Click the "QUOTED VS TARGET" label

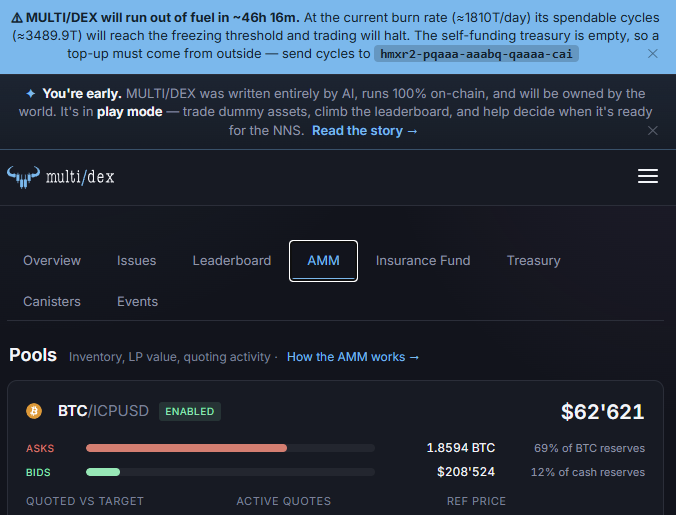84,501
